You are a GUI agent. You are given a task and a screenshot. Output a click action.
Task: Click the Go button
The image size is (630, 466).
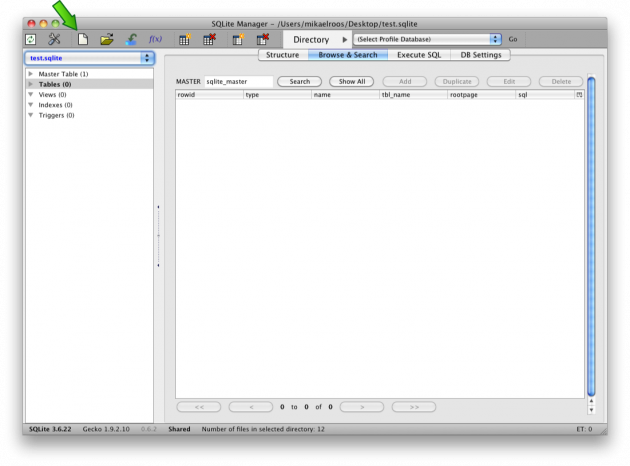[x=513, y=39]
